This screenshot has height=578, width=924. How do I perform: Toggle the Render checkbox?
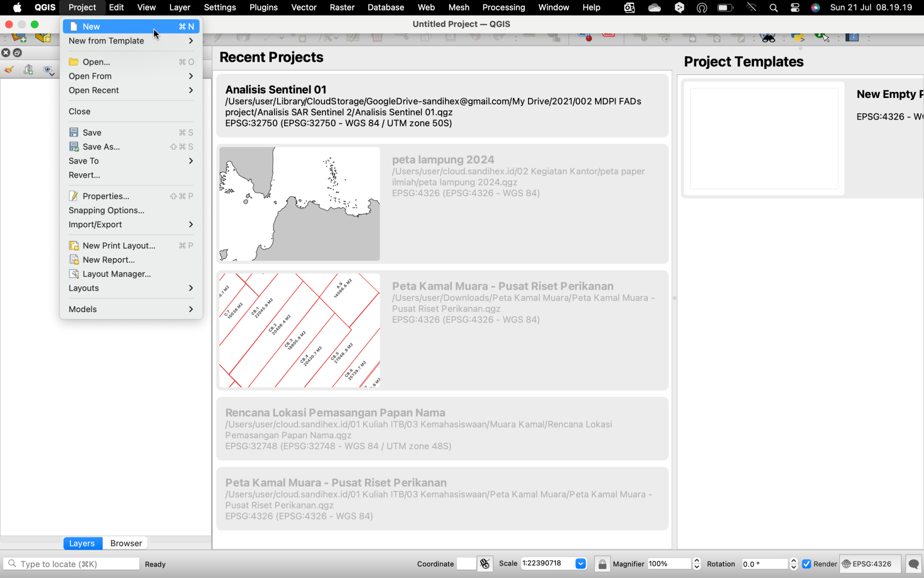coord(807,564)
